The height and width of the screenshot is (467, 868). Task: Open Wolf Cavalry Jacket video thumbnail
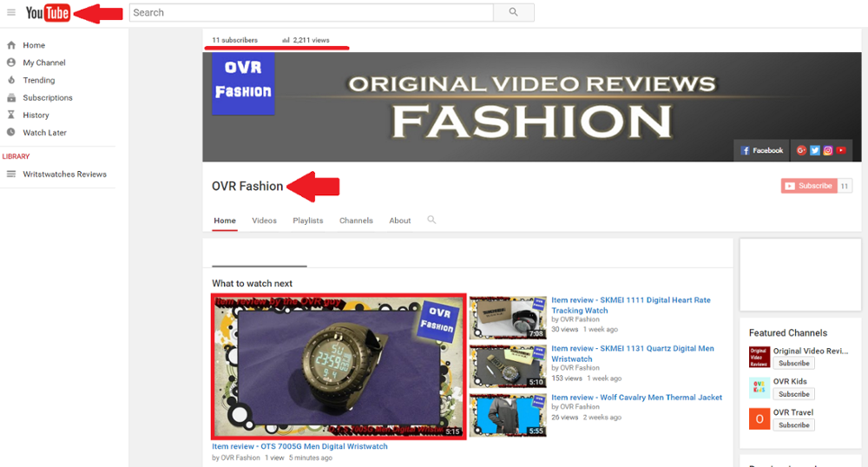(x=508, y=415)
